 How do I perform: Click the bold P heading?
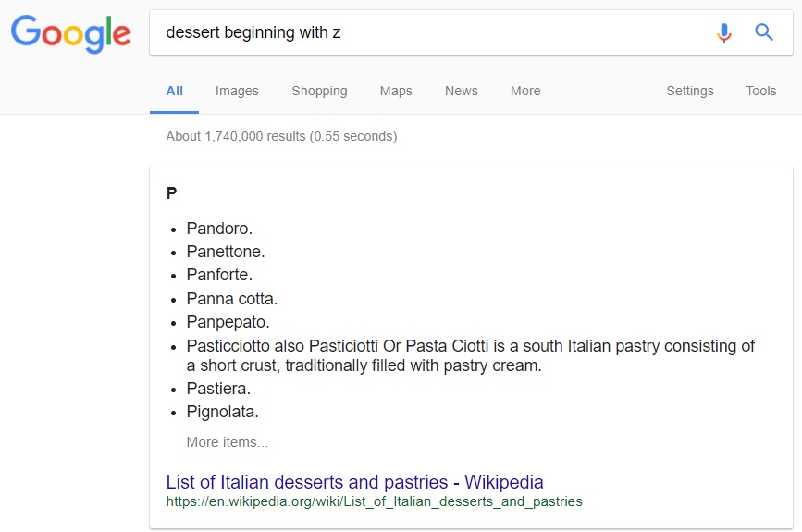pos(171,193)
